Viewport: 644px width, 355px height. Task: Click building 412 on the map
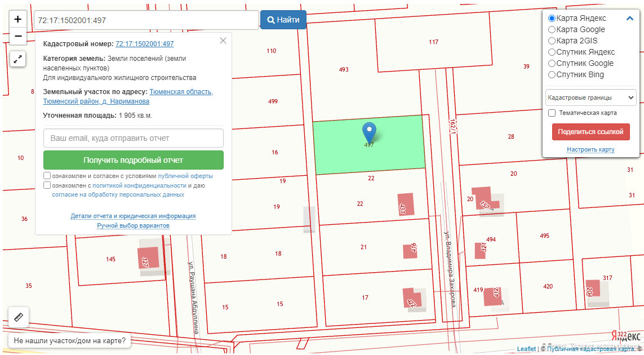click(x=492, y=296)
